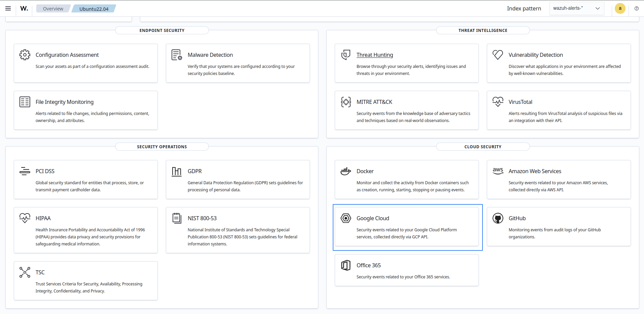The image size is (644, 314).
Task: Open the help icon in the header
Action: tap(636, 8)
